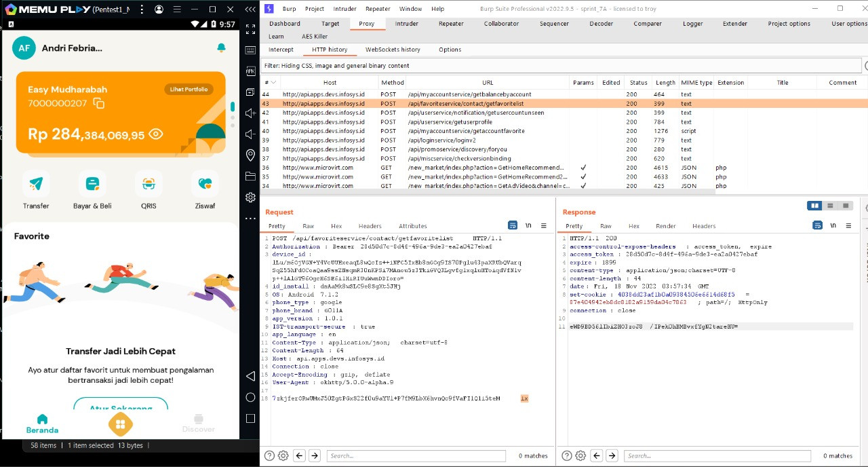The width and height of the screenshot is (868, 467).
Task: Open MEmu settings gear
Action: 250,197
